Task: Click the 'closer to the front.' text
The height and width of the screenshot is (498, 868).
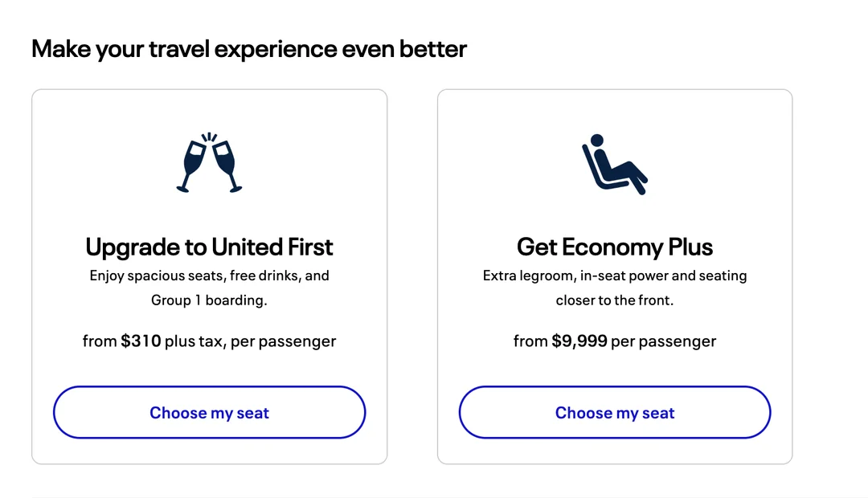Action: click(614, 300)
